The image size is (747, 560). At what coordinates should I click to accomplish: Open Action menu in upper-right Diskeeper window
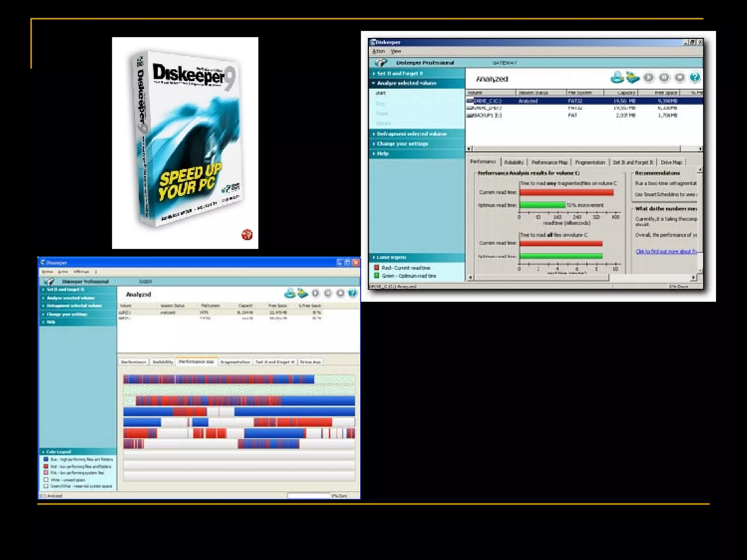tap(379, 51)
